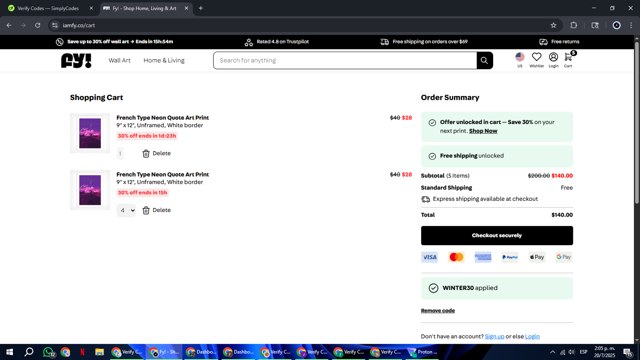The height and width of the screenshot is (360, 640).
Task: Delete the second print with quantity 4
Action: pyautogui.click(x=157, y=210)
